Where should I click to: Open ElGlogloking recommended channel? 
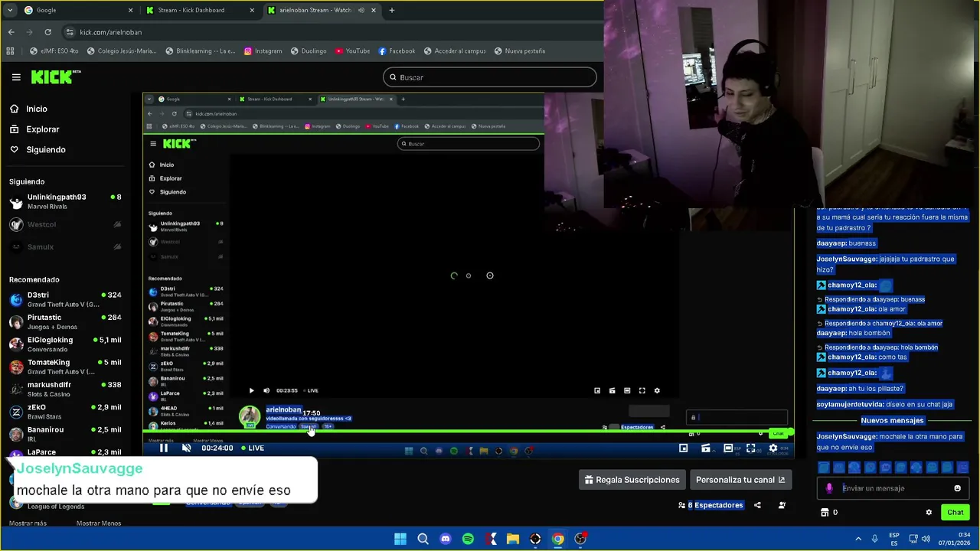tap(65, 344)
